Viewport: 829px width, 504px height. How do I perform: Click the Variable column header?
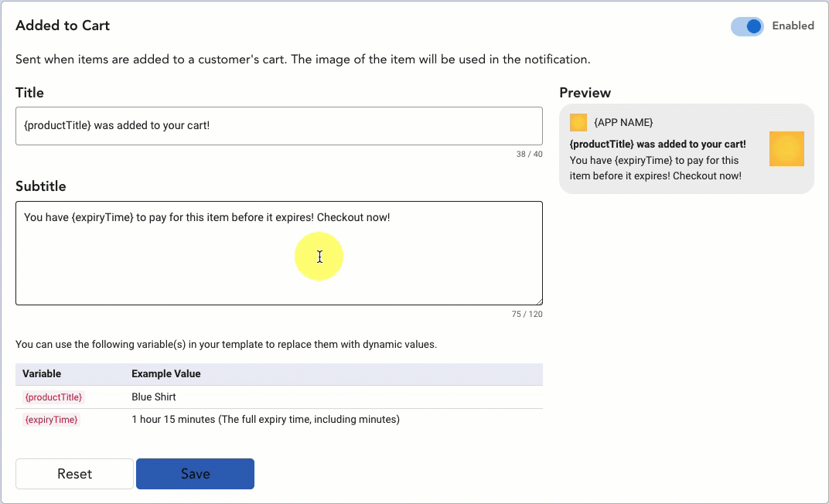42,374
